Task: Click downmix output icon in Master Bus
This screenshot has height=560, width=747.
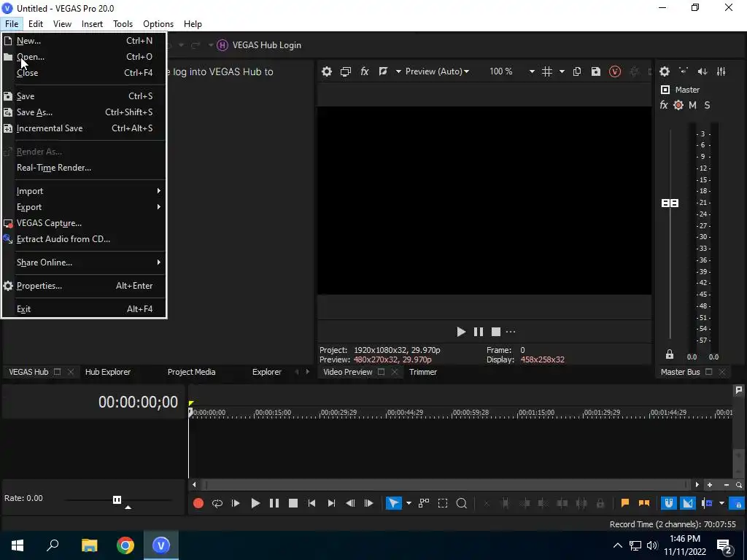Action: coord(684,71)
